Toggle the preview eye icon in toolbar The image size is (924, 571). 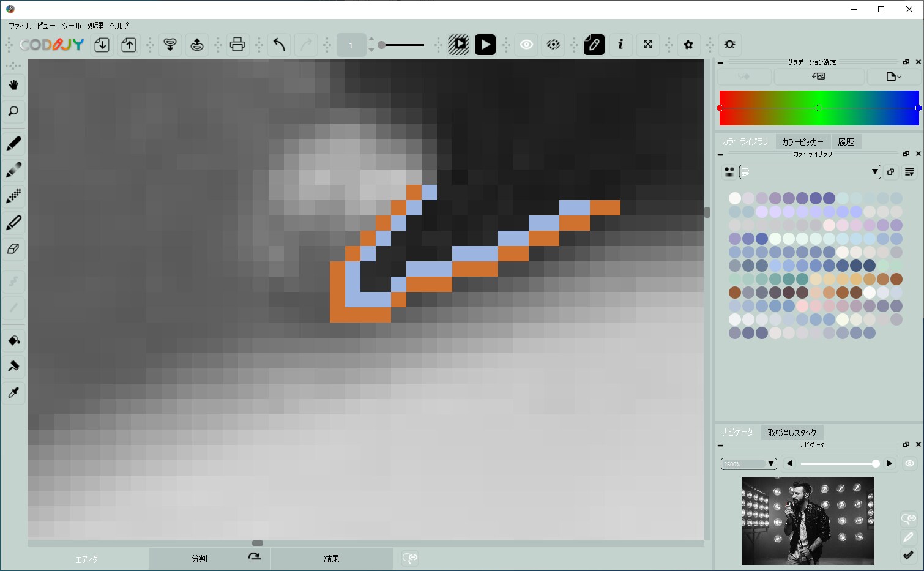point(526,45)
